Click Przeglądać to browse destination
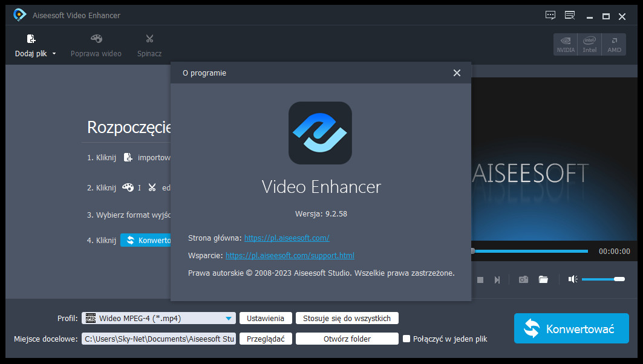 (x=266, y=339)
